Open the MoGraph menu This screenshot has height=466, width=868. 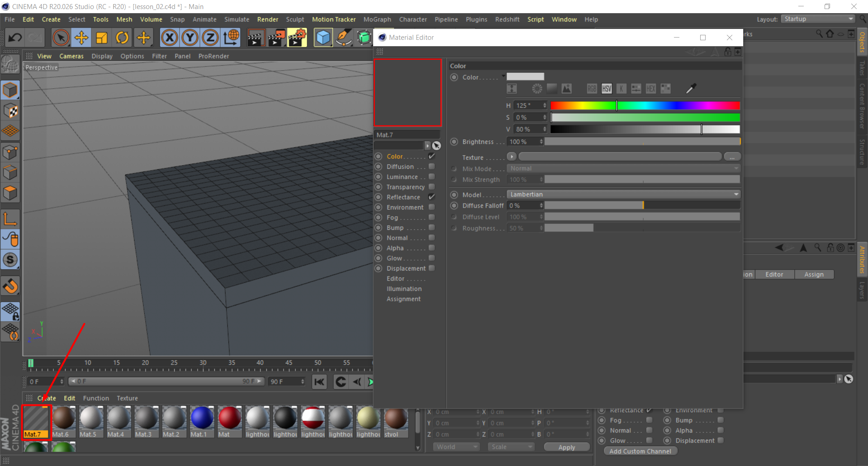(x=377, y=19)
